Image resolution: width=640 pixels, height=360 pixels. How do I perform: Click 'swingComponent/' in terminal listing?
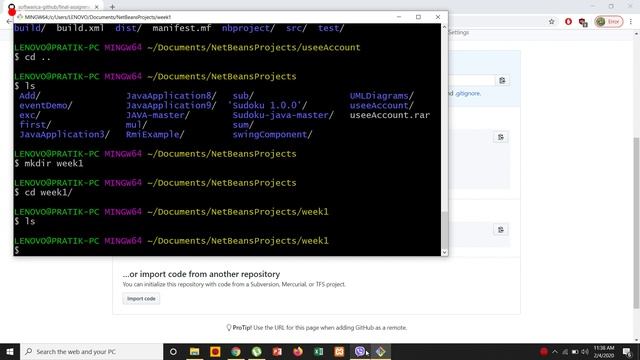[272, 134]
